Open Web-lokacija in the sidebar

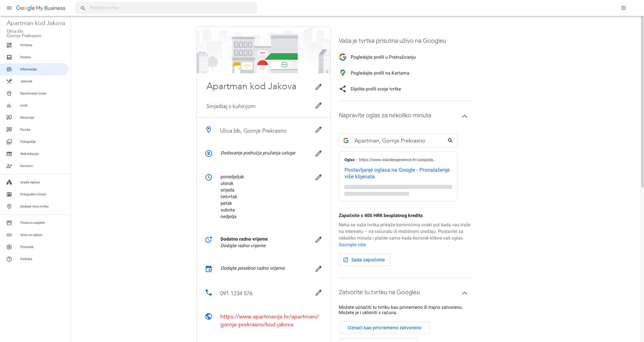(34, 154)
